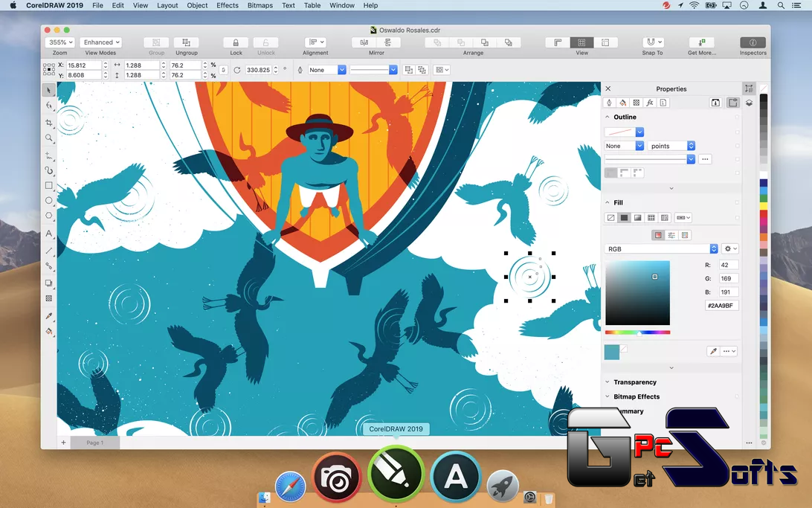Screen dimensions: 812x508
Task: Show Outline properties tab with pen icon
Action: (x=610, y=103)
